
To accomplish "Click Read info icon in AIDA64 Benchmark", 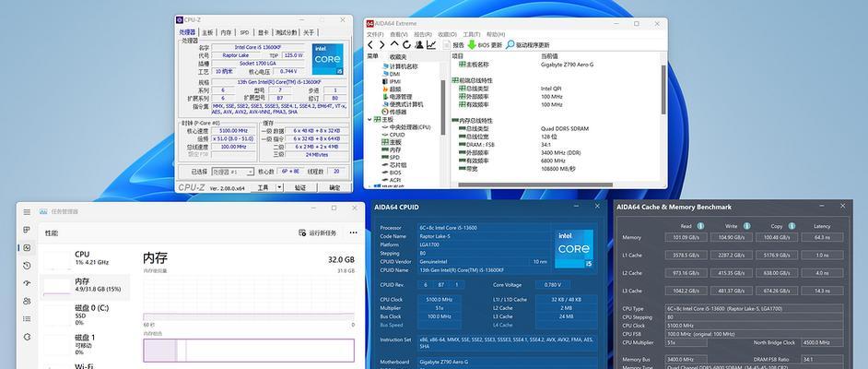I will click(700, 226).
